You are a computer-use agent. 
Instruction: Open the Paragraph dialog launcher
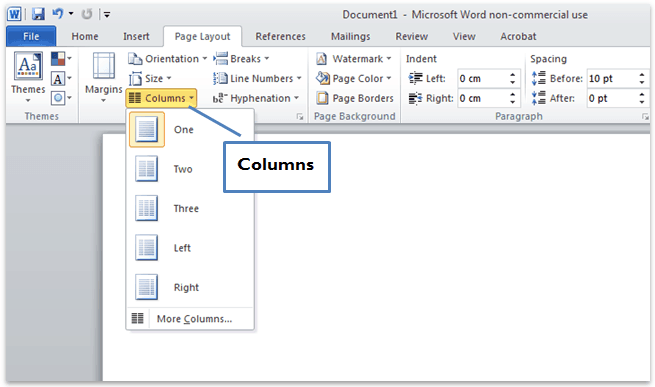tap(645, 117)
